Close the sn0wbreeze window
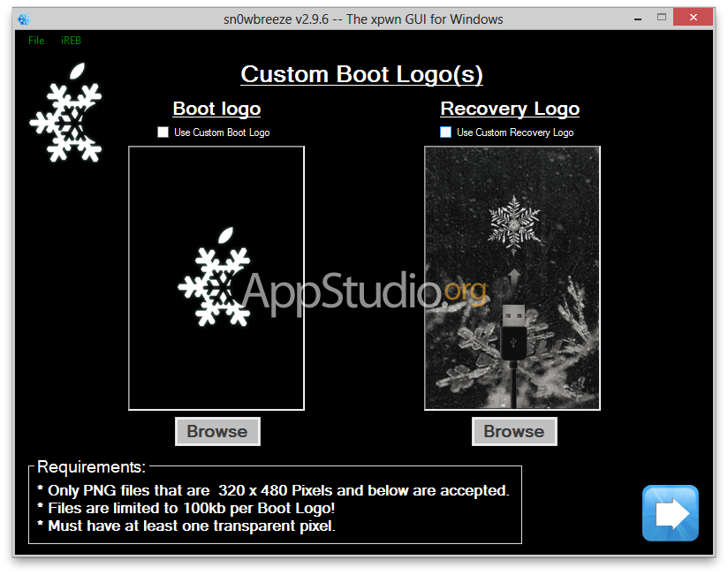728x575 pixels. coord(694,18)
